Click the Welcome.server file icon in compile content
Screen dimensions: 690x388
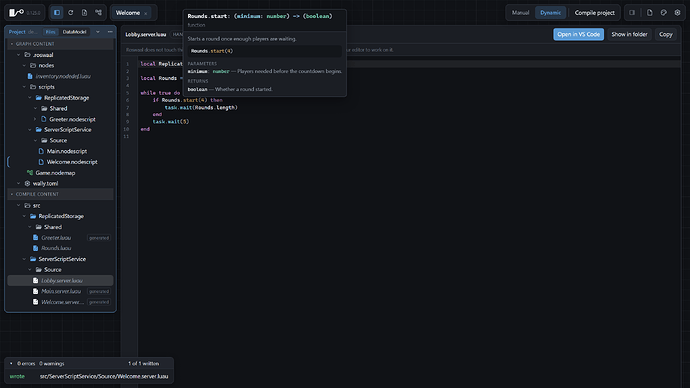pyautogui.click(x=36, y=302)
